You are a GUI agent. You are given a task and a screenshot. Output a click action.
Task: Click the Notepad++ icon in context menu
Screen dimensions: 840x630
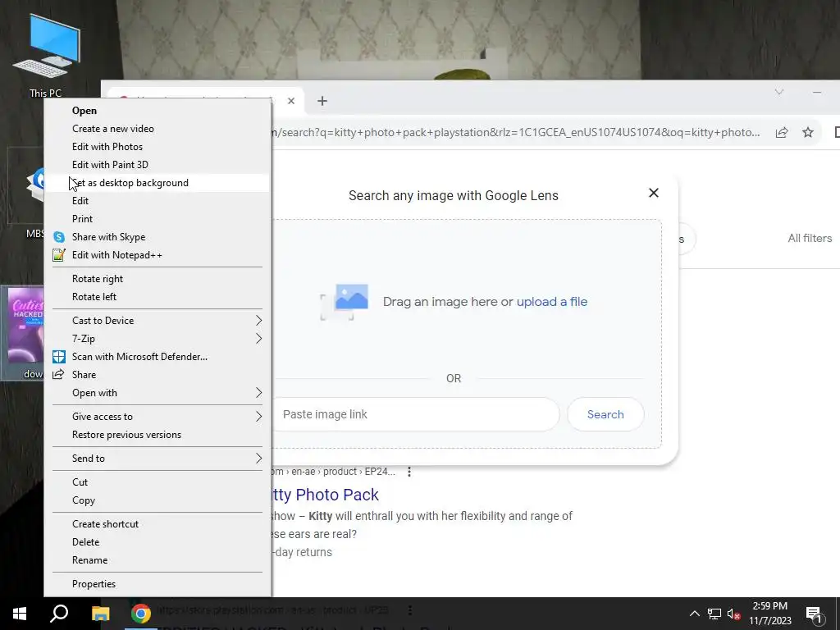(x=59, y=255)
